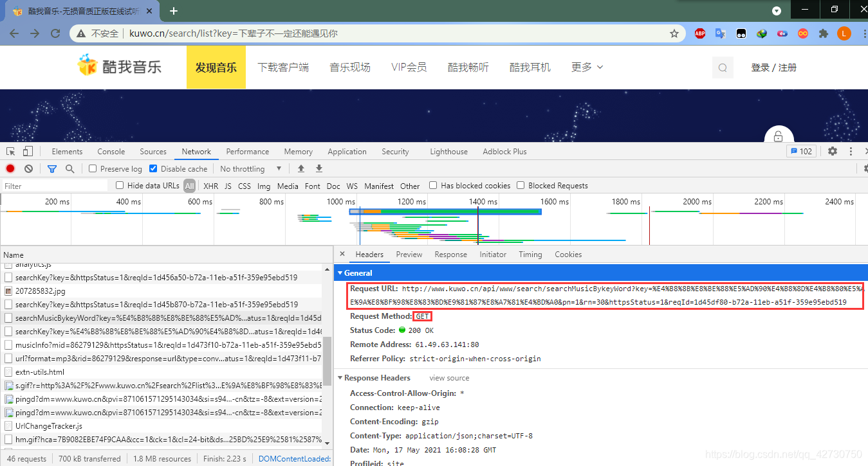Click the blue selected range in timeline overview
868x466 pixels.
click(x=445, y=211)
